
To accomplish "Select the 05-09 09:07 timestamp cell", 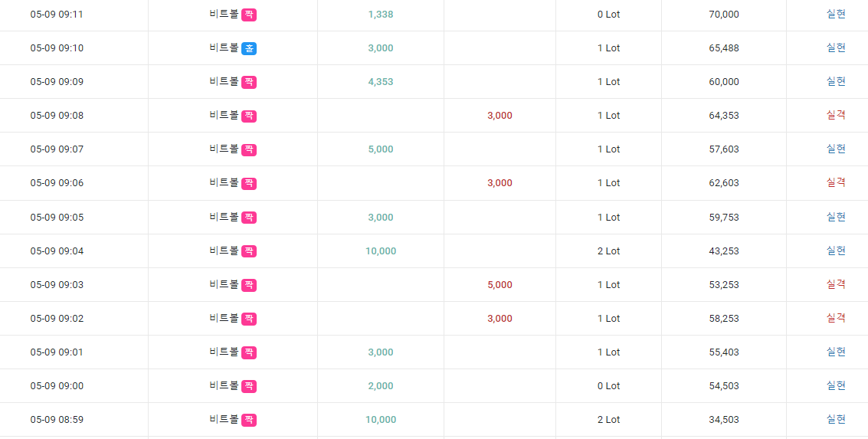I will click(57, 149).
